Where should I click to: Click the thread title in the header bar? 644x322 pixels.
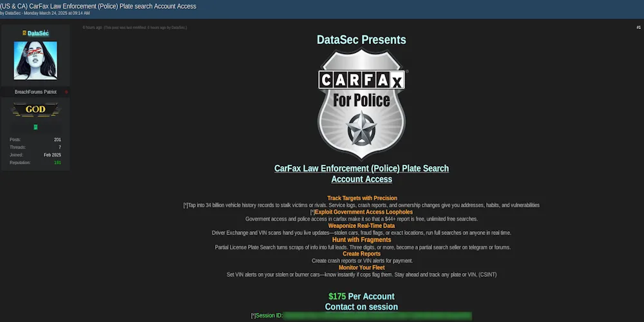[98, 6]
